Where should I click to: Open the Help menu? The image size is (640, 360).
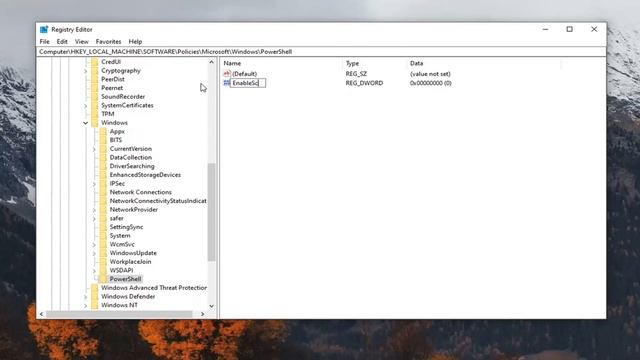(135, 42)
